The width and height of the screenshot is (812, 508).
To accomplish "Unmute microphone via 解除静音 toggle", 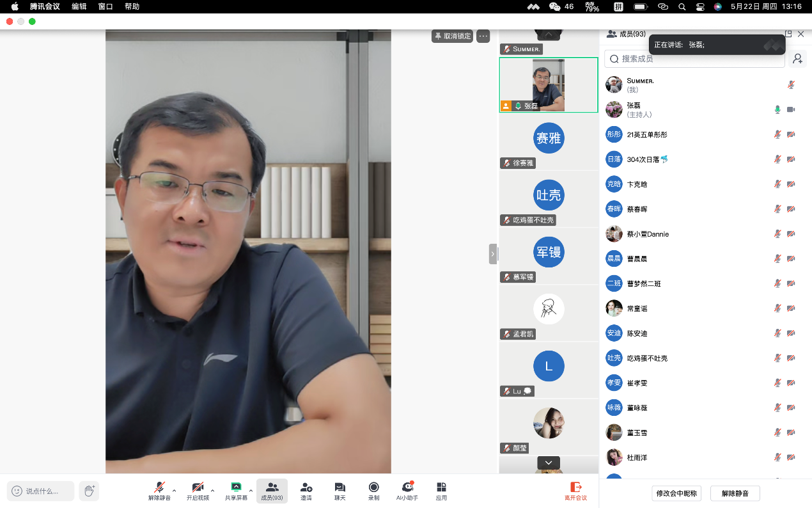I will [x=159, y=490].
